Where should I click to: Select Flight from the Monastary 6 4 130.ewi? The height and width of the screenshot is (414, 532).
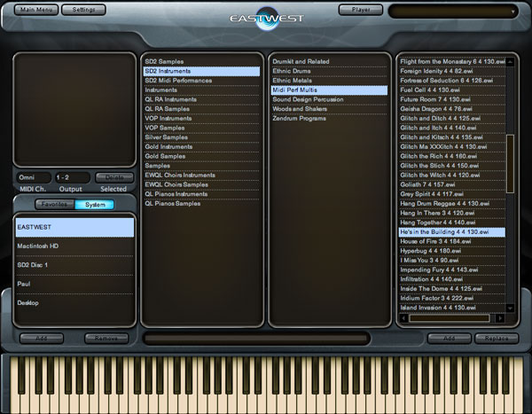(x=452, y=61)
